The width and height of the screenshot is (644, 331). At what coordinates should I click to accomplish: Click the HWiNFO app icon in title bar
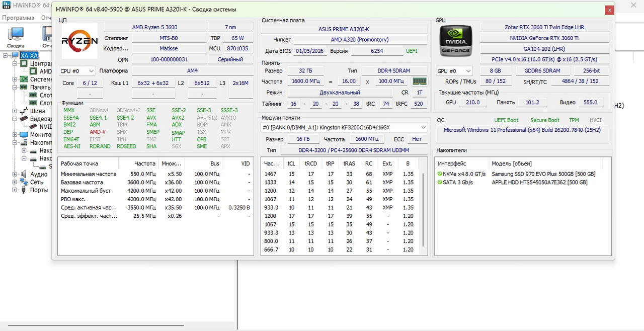(x=7, y=6)
